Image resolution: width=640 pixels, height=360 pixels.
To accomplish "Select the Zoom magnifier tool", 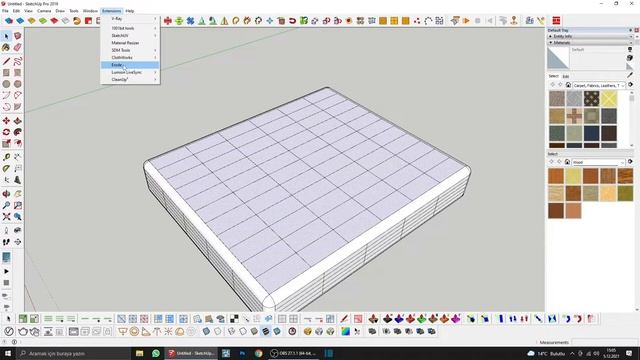I will click(x=6, y=205).
